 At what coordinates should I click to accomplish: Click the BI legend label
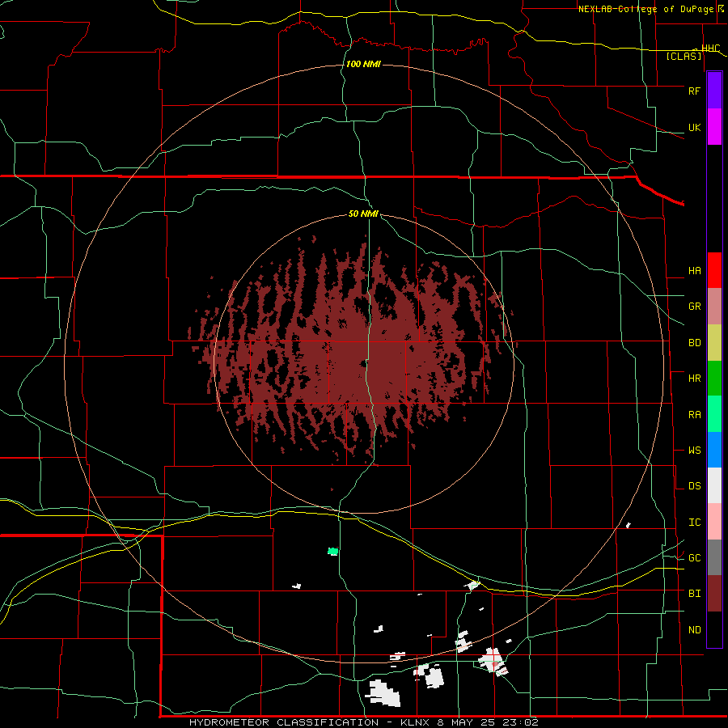click(694, 594)
